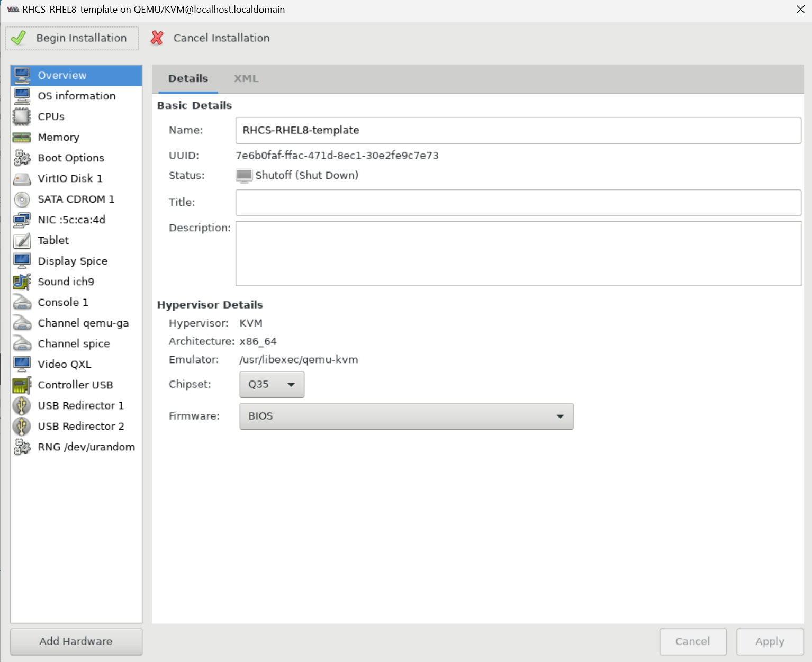Click the CPUs chip icon
This screenshot has height=662, width=812.
click(x=22, y=116)
